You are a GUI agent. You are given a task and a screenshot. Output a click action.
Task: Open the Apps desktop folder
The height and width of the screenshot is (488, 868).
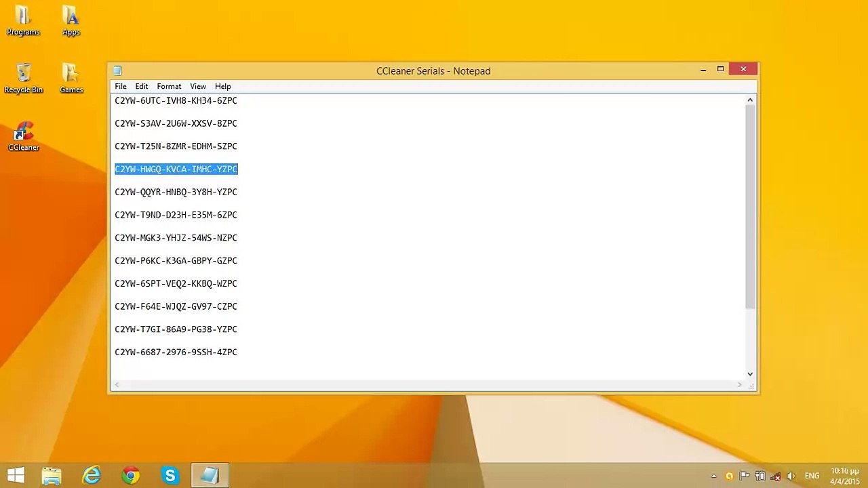pyautogui.click(x=71, y=20)
